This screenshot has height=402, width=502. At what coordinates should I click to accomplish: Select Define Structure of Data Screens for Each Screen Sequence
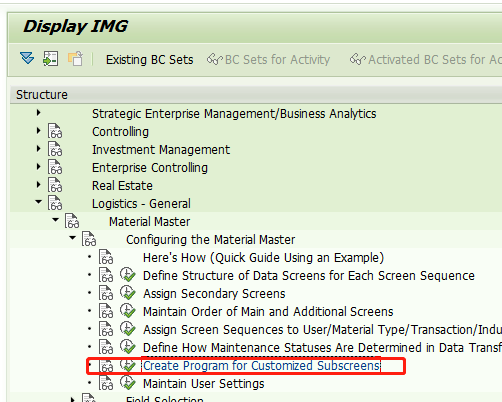coord(309,276)
